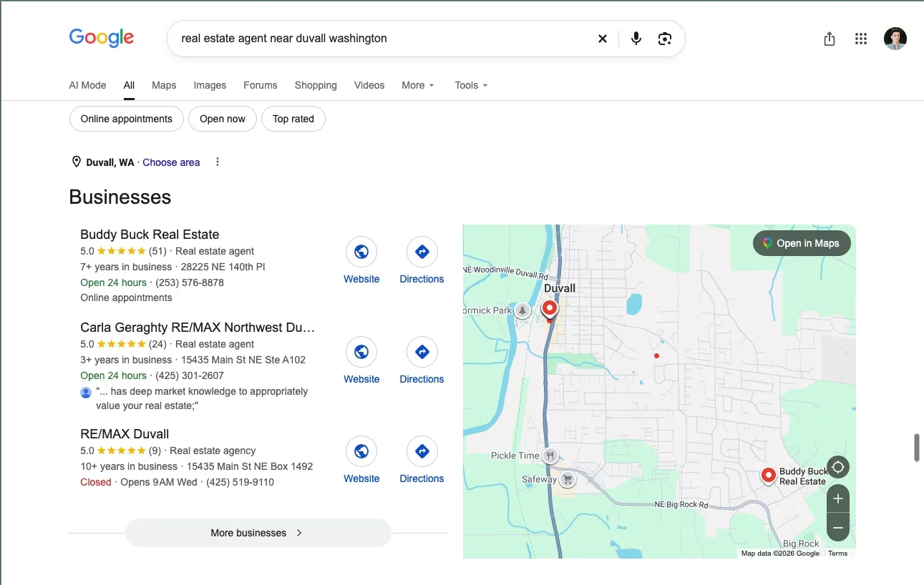
Task: Open the Google apps grid
Action: [861, 39]
